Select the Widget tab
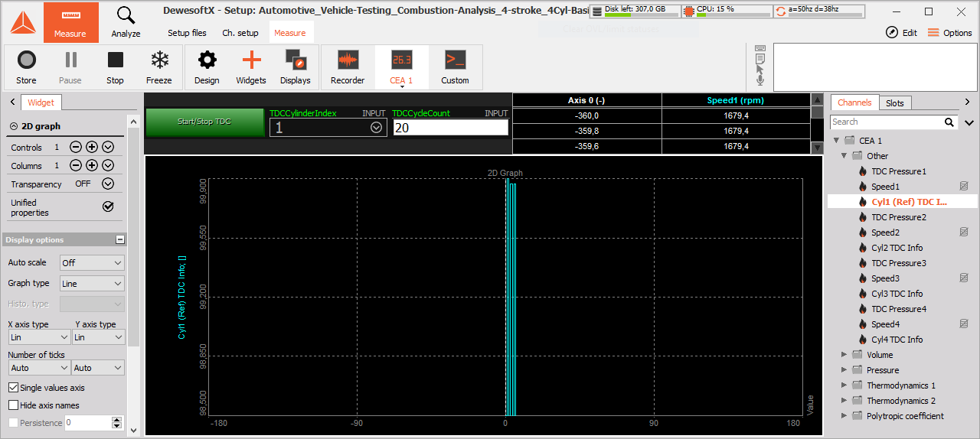Image resolution: width=980 pixels, height=439 pixels. [41, 102]
